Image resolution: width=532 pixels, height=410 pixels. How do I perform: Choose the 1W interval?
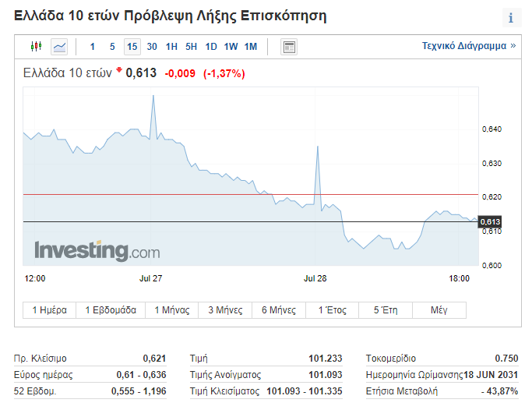point(231,47)
